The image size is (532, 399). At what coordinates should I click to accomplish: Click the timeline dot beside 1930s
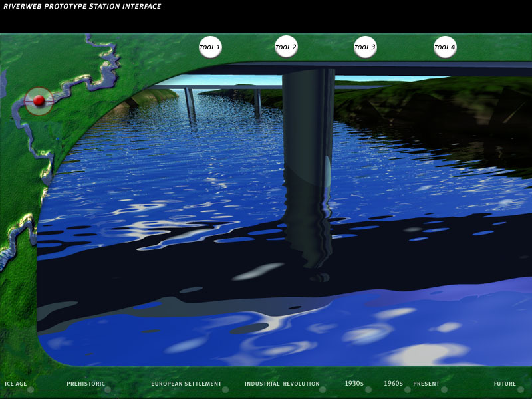(x=368, y=390)
